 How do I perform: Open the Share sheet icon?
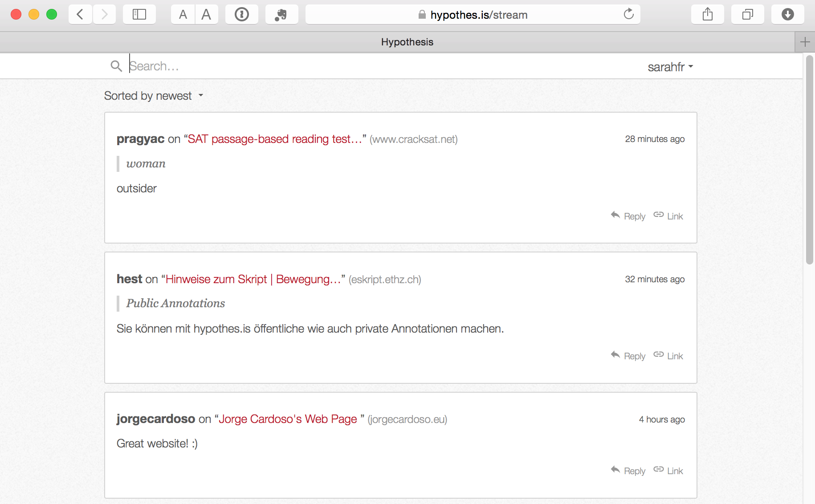(708, 14)
